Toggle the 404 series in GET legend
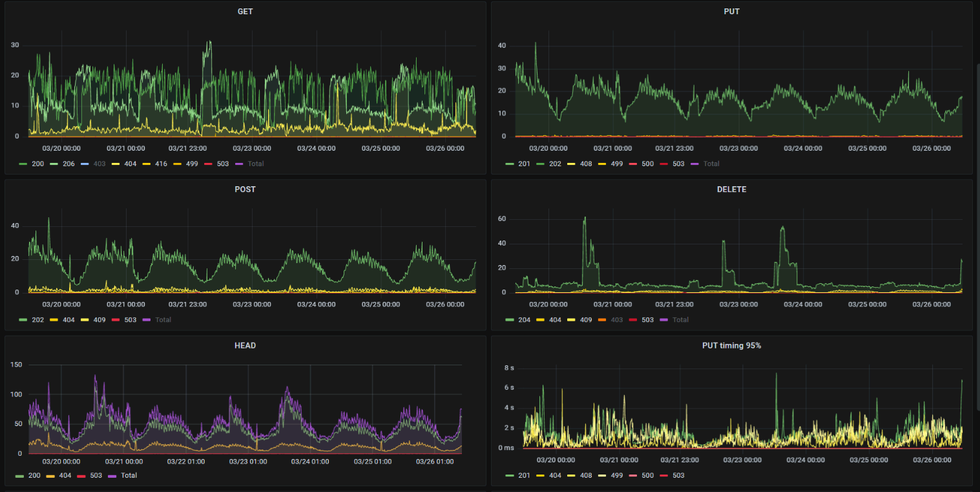 tap(130, 164)
